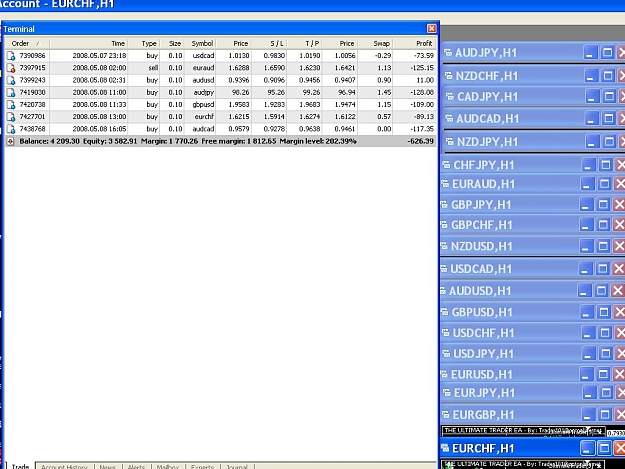The image size is (625, 469).
Task: Sort orders by the S / L column
Action: click(269, 43)
